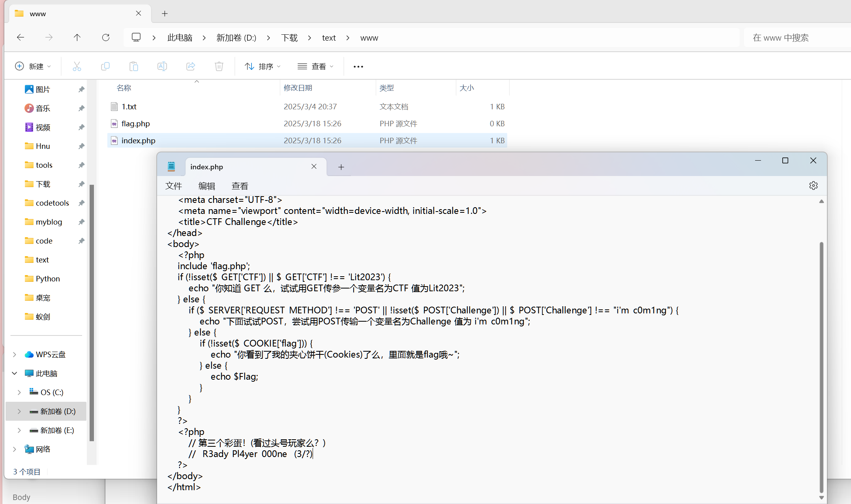Toggle pin on codetools folder
Viewport: 851px width, 504px height.
coord(81,203)
